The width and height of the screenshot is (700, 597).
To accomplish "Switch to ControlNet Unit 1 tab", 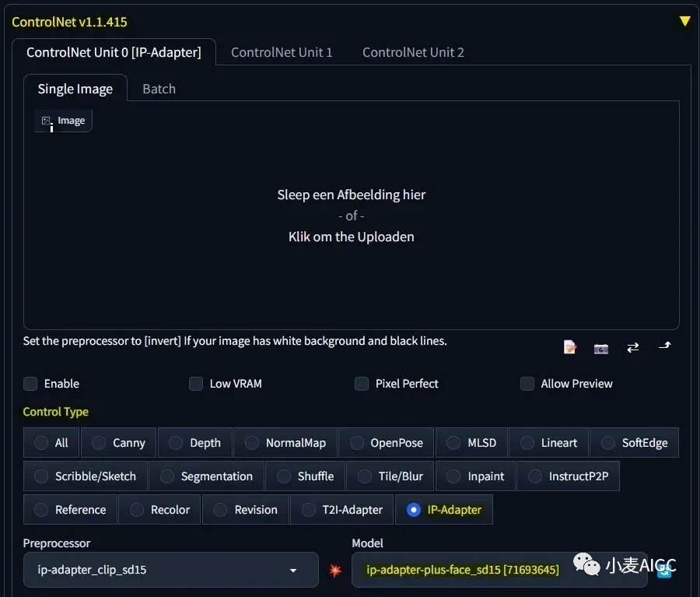I will click(282, 52).
